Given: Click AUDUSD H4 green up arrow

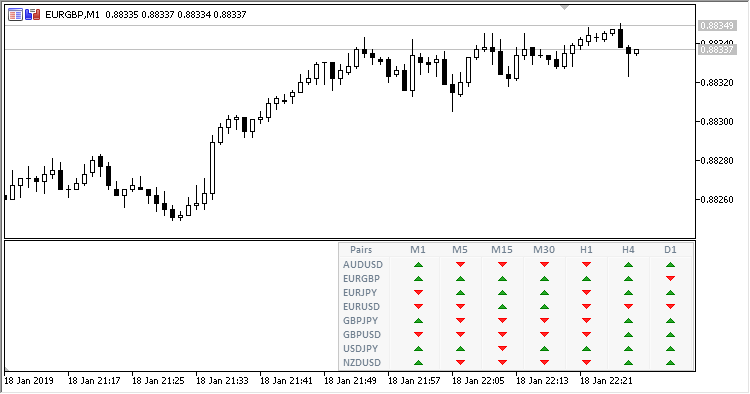Looking at the screenshot, I should pos(629,264).
